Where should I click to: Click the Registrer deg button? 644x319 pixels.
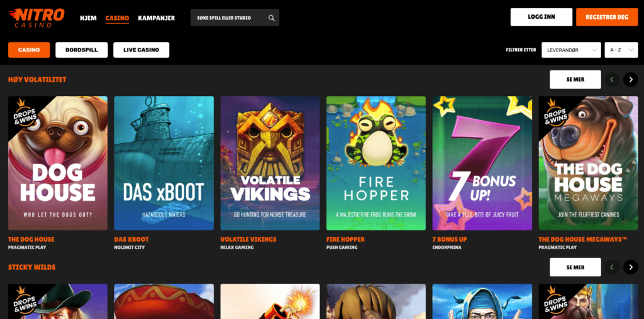pyautogui.click(x=607, y=17)
